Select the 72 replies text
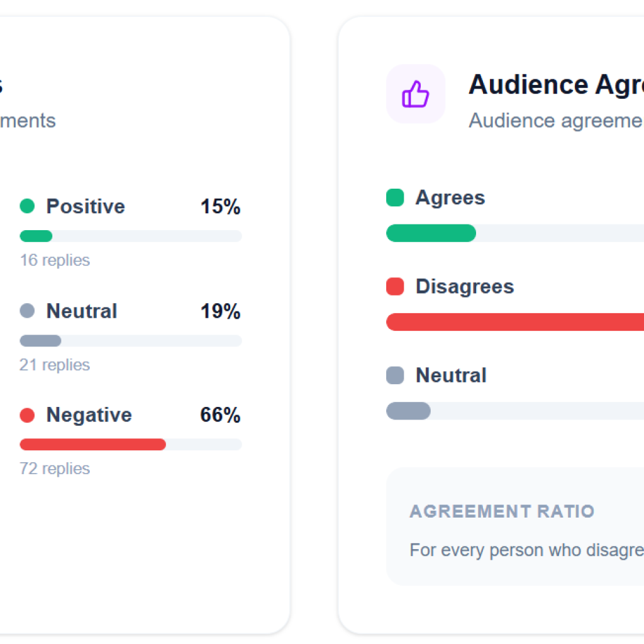644x644 pixels. [55, 469]
